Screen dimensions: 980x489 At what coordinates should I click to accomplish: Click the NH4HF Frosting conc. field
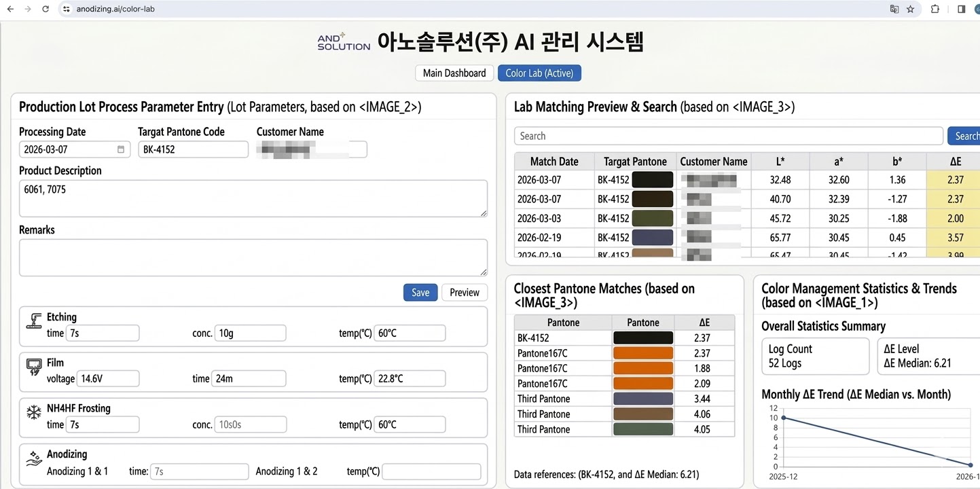(x=250, y=424)
